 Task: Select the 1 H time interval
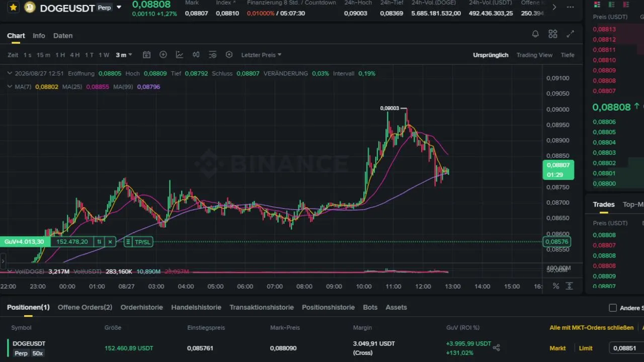pyautogui.click(x=60, y=55)
